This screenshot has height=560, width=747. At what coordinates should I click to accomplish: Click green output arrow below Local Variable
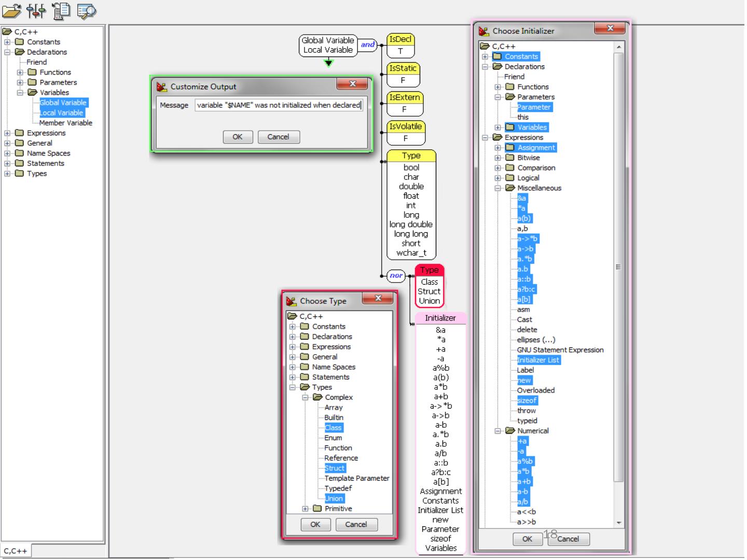(328, 63)
